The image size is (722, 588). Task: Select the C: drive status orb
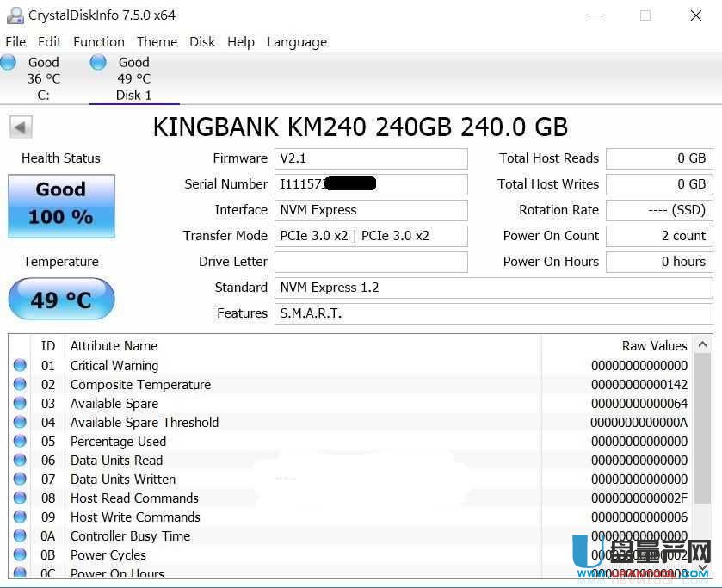9,62
